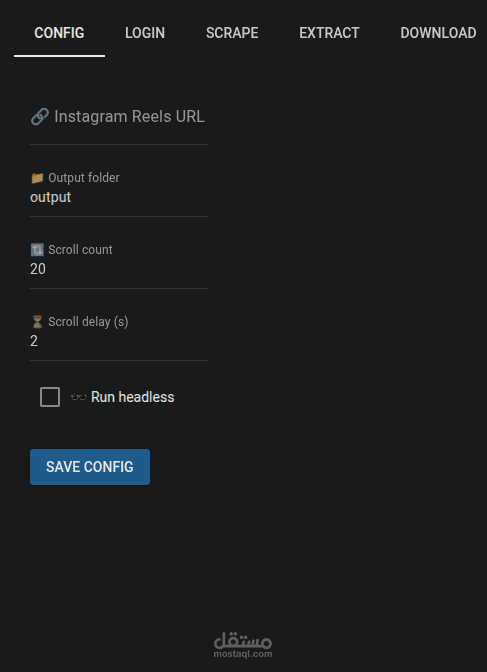Click the arrows icon beside Scroll count
The height and width of the screenshot is (672, 487).
37,250
